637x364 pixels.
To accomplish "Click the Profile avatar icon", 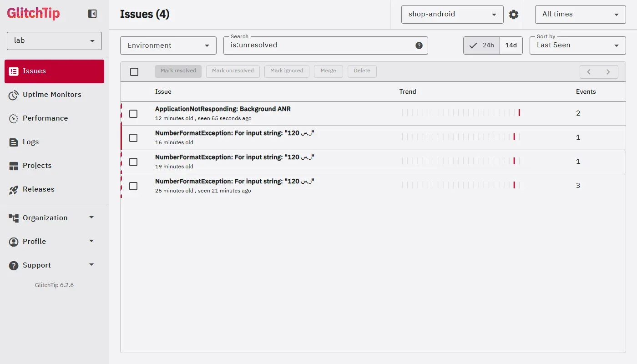I will (x=14, y=242).
